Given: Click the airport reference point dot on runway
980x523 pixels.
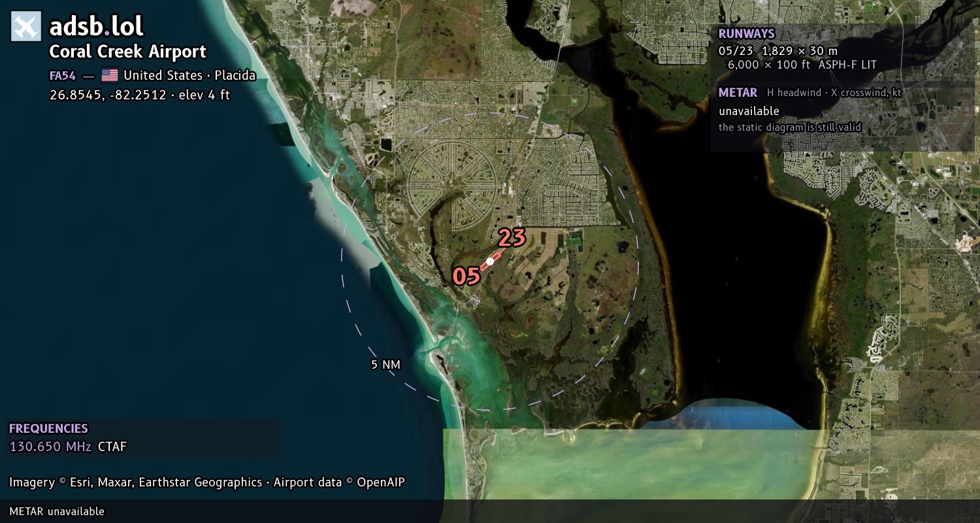Looking at the screenshot, I should coord(490,261).
